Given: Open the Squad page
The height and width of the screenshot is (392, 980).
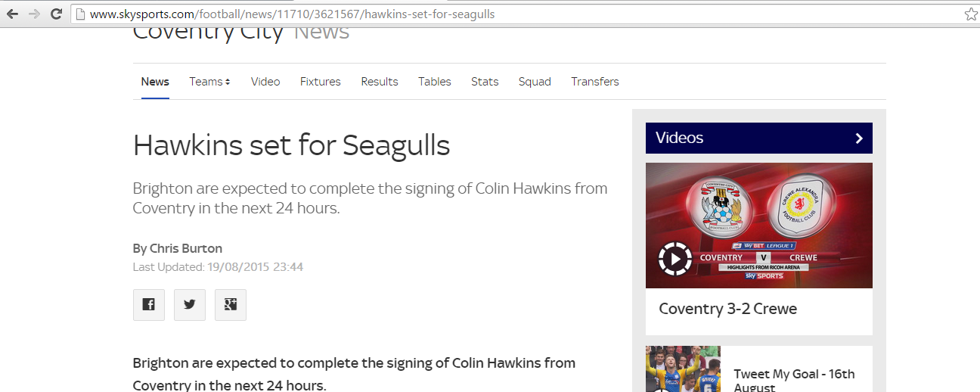Looking at the screenshot, I should pyautogui.click(x=535, y=82).
